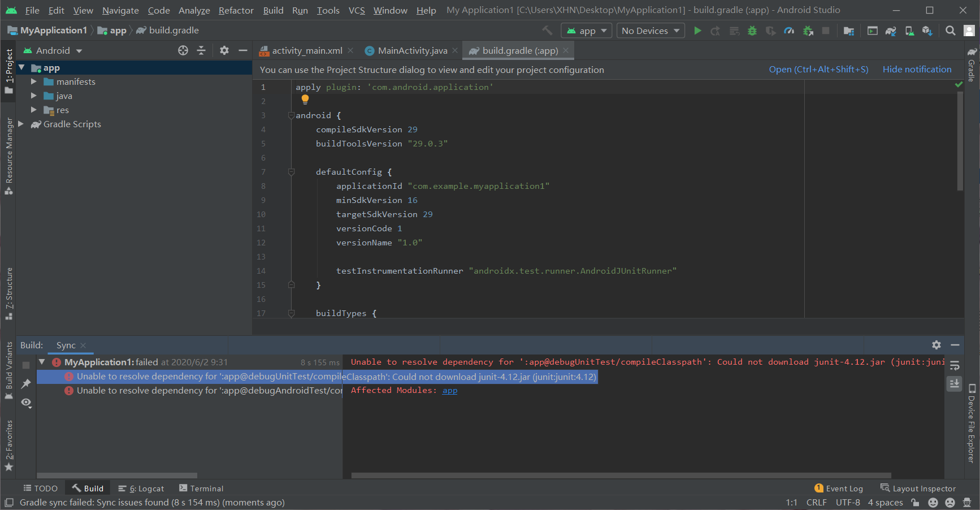Toggle scroll to end in Build output
The width and height of the screenshot is (980, 510).
955,384
